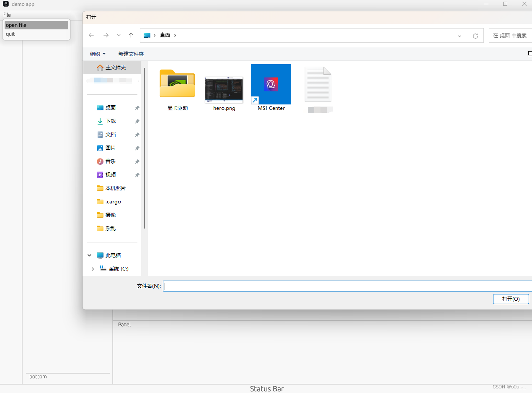Expand the address bar history dropdown
The image size is (532, 393).
coord(459,36)
